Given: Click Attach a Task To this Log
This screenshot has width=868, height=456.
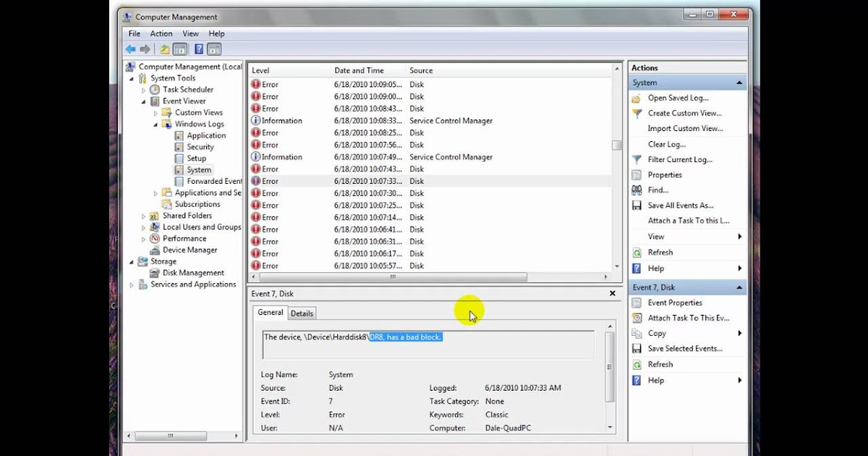Looking at the screenshot, I should [689, 221].
